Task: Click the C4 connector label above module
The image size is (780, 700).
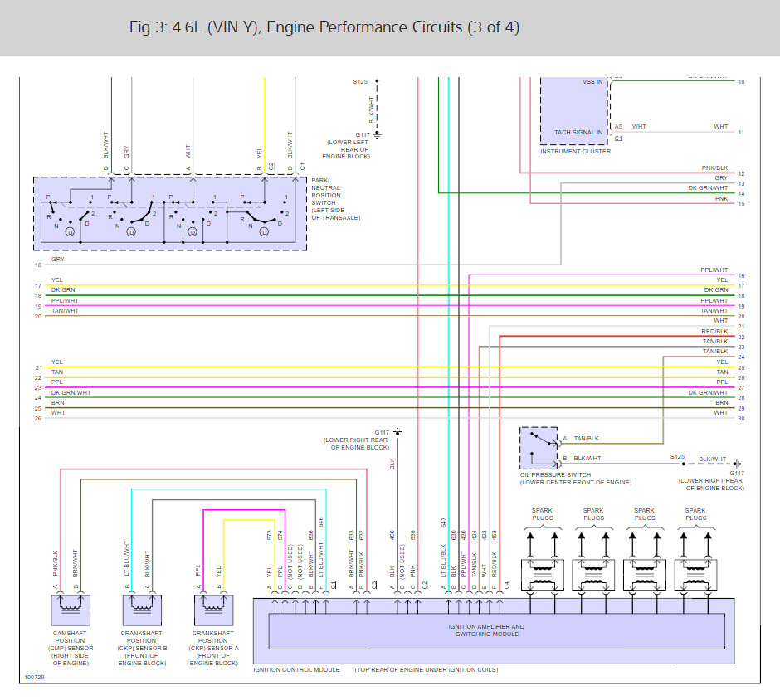Action: click(506, 586)
